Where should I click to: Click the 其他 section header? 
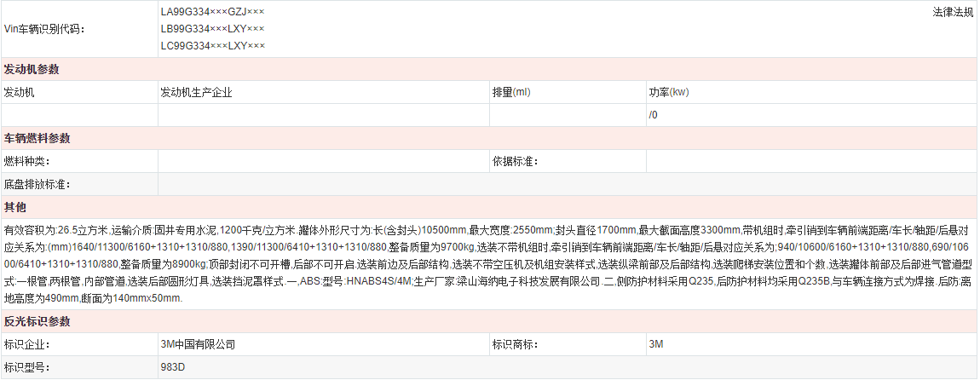15,207
